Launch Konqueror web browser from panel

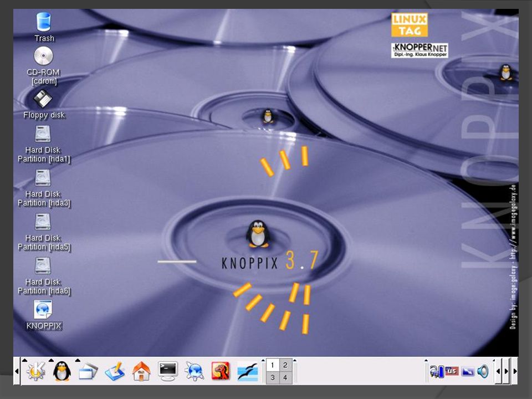[x=195, y=371]
